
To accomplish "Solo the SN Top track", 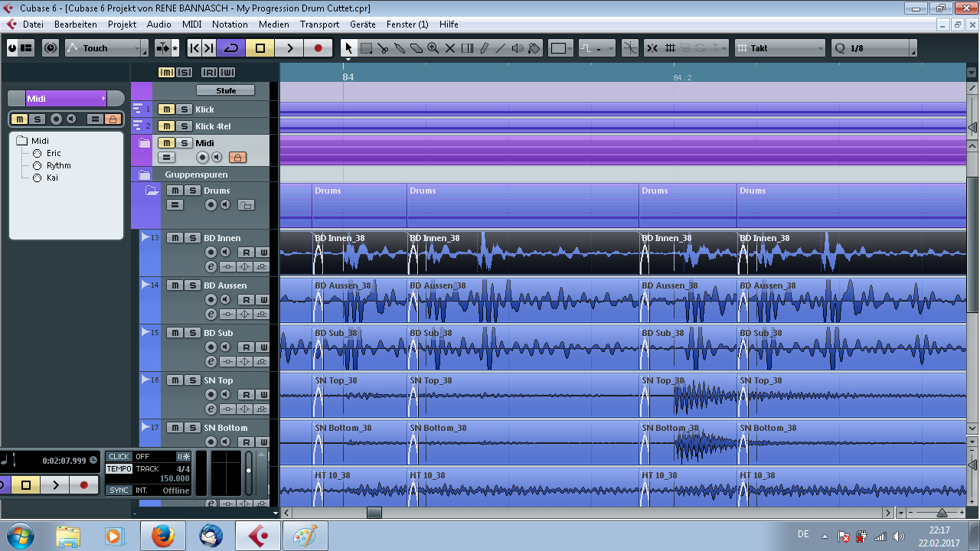I will (192, 380).
